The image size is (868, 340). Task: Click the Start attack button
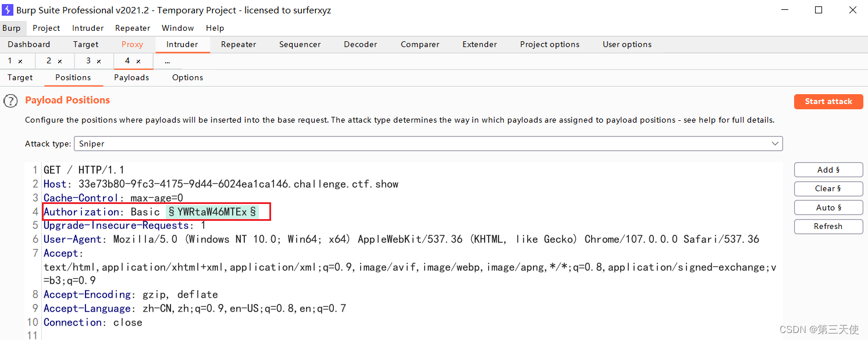pos(828,101)
